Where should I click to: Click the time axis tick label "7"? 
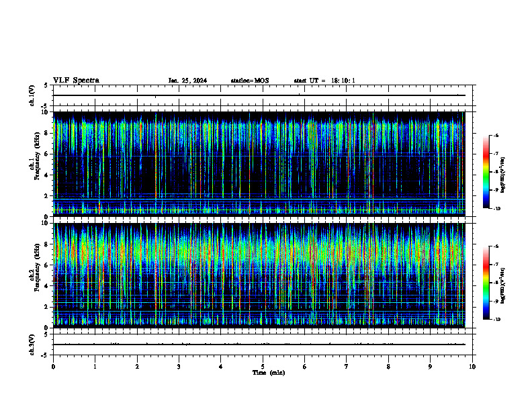tap(347, 367)
